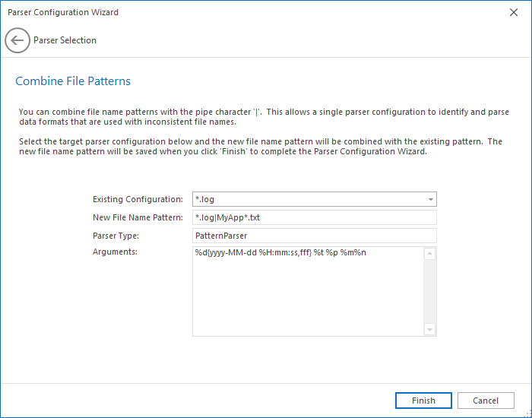532x418 pixels.
Task: Click the 'Parser Selection' breadcrumb label
Action: pos(65,40)
